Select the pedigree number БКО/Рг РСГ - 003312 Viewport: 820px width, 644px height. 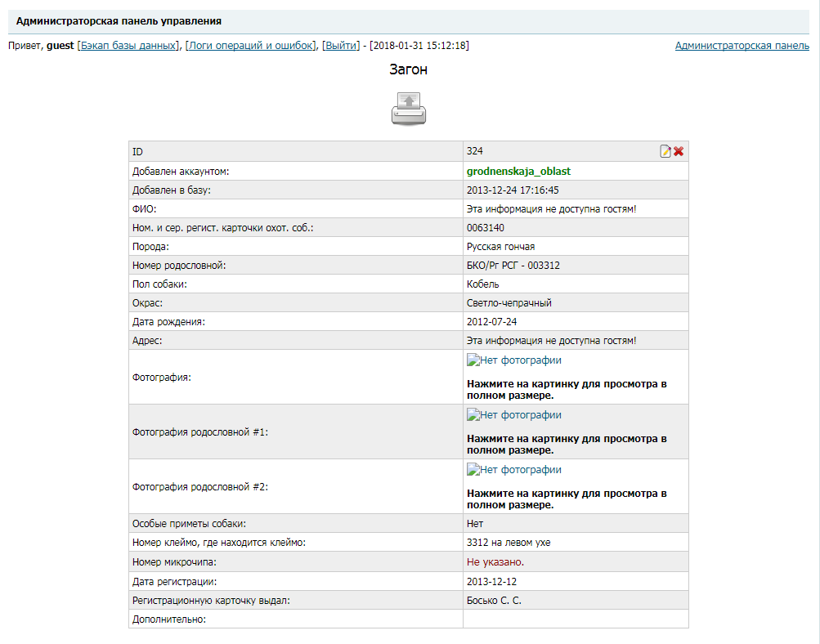coord(513,266)
